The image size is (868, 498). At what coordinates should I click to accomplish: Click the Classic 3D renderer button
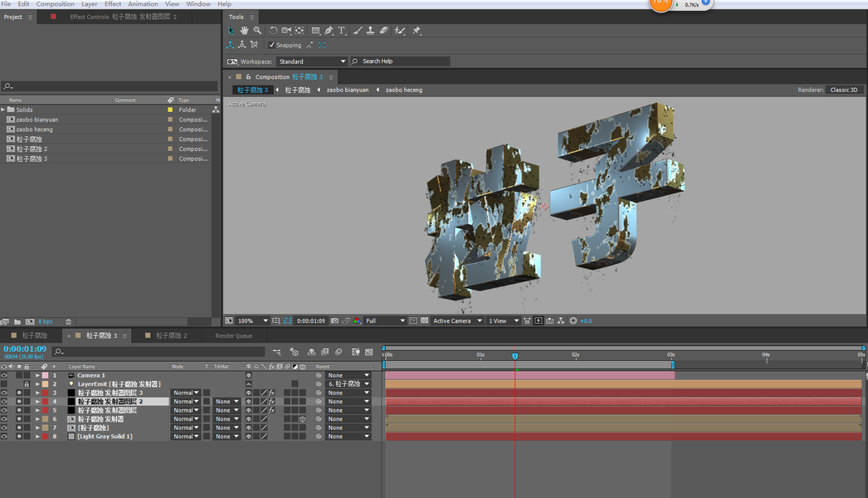coord(845,90)
